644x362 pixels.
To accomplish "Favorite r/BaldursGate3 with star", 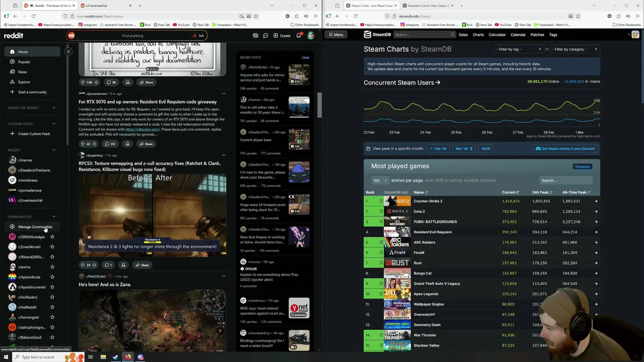I will (x=52, y=337).
